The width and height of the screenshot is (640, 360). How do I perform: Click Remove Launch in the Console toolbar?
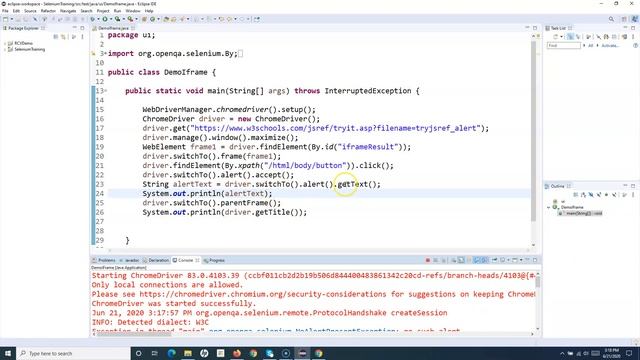(x=436, y=260)
